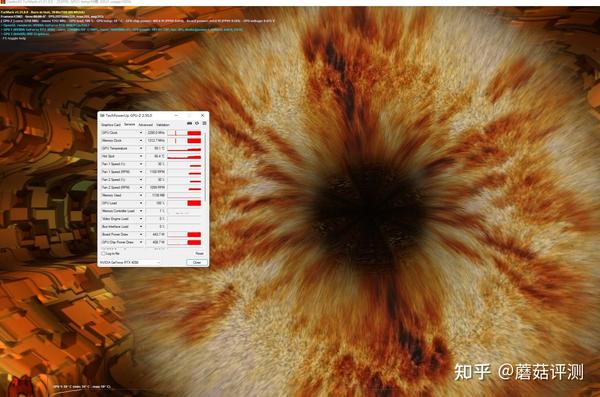This screenshot has height=397, width=600.
Task: Click the Board Power Draw watt value
Action: point(156,234)
